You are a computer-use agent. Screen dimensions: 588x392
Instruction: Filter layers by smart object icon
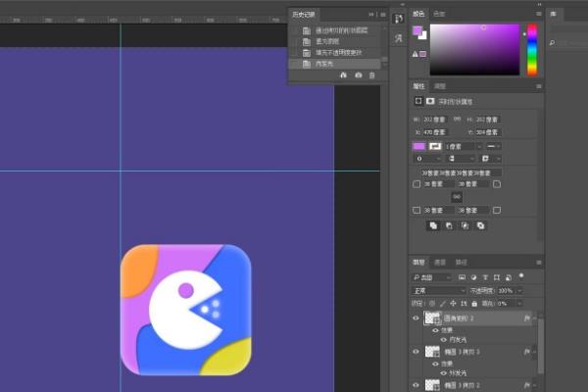tap(509, 277)
